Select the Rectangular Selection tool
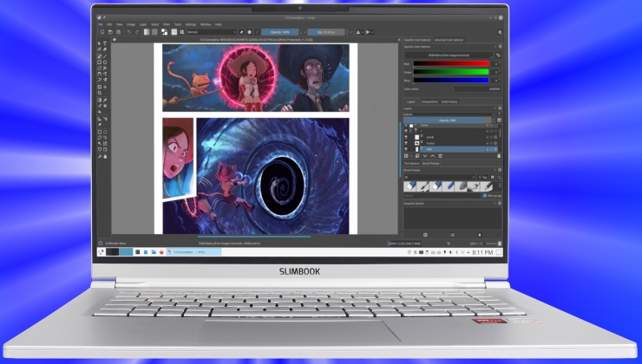 point(100,132)
